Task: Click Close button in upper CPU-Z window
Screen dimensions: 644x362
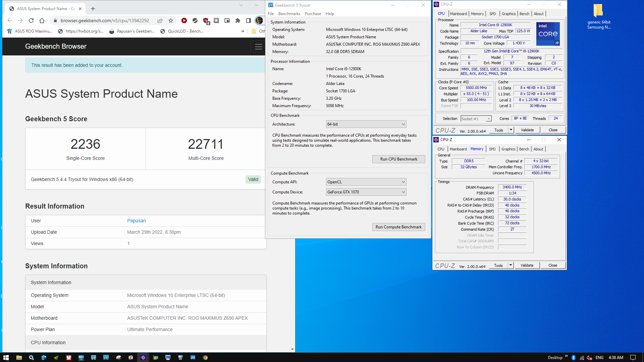Action: coord(553,130)
